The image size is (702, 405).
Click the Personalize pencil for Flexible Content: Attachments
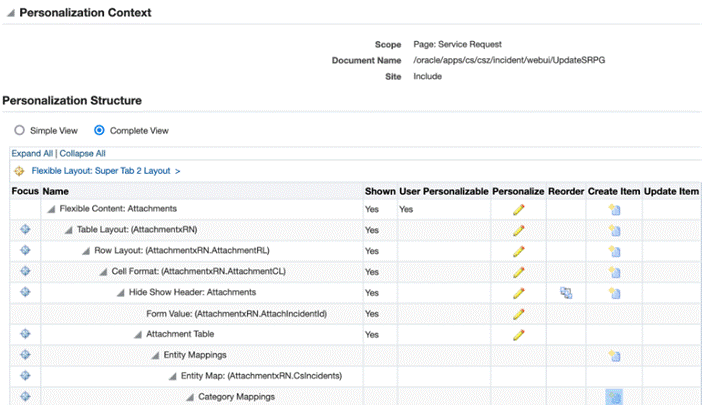[518, 209]
